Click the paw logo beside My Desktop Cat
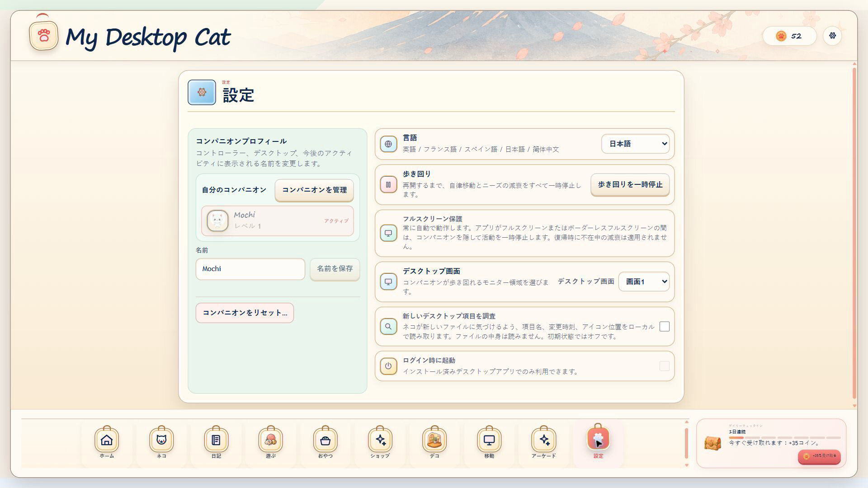The image size is (868, 488). tap(43, 35)
